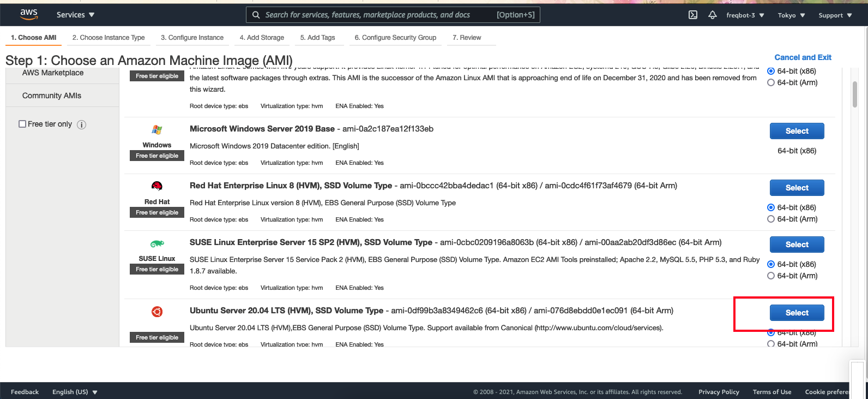Select Red Hat Enterprise Linux 8 AMI
The image size is (868, 399).
click(x=797, y=188)
